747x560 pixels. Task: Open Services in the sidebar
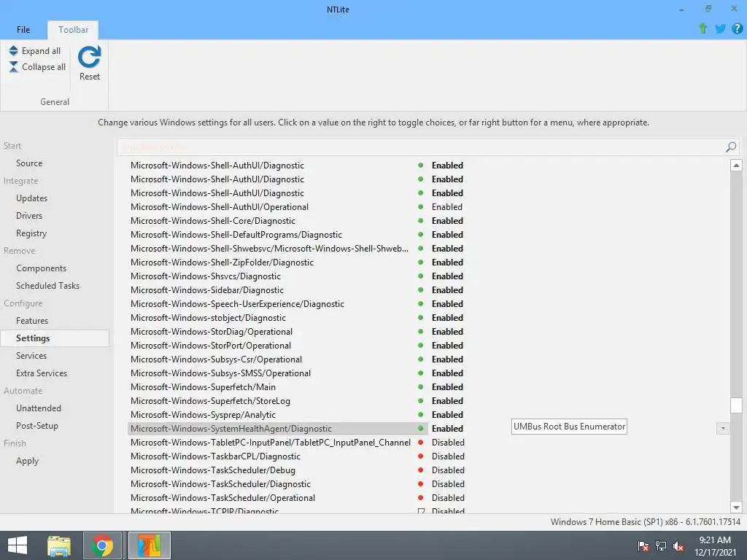coord(31,356)
